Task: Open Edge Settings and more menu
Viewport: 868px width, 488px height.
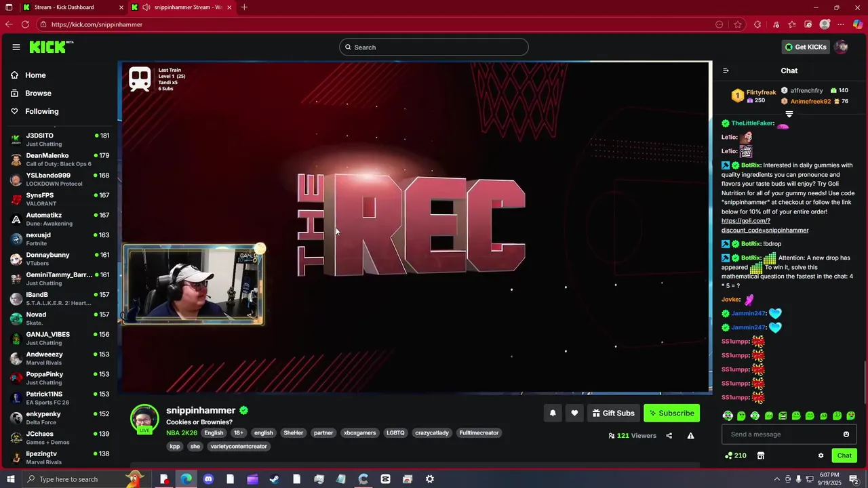Action: point(841,24)
